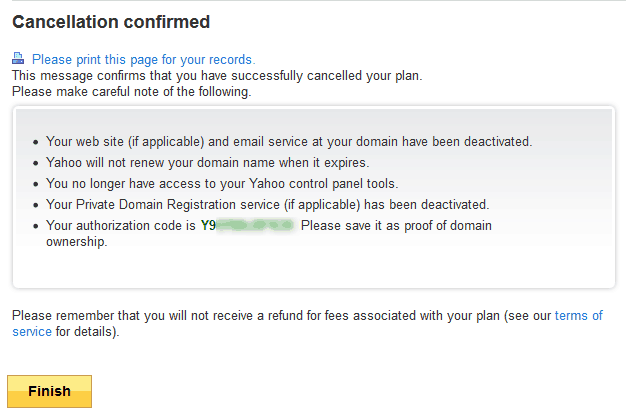
Task: Click the web site and email deactivation note
Action: tap(289, 141)
